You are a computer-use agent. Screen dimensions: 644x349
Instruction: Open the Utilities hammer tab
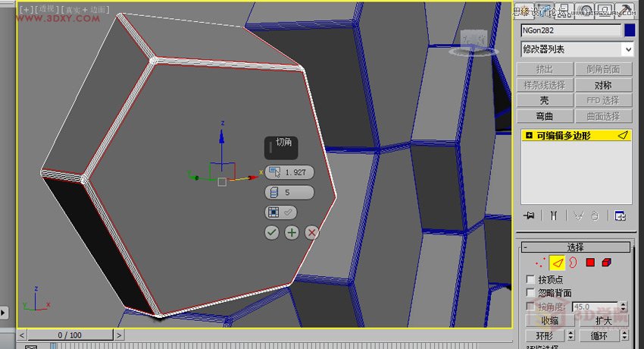[627, 9]
